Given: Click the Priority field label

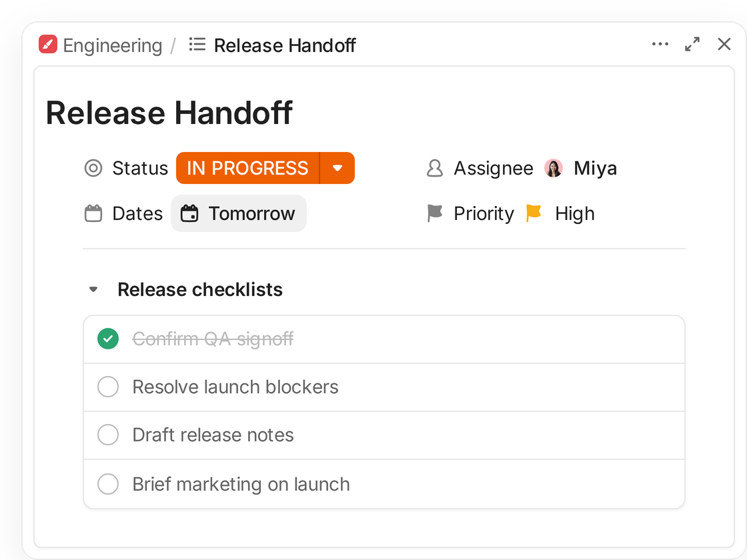Looking at the screenshot, I should point(484,214).
